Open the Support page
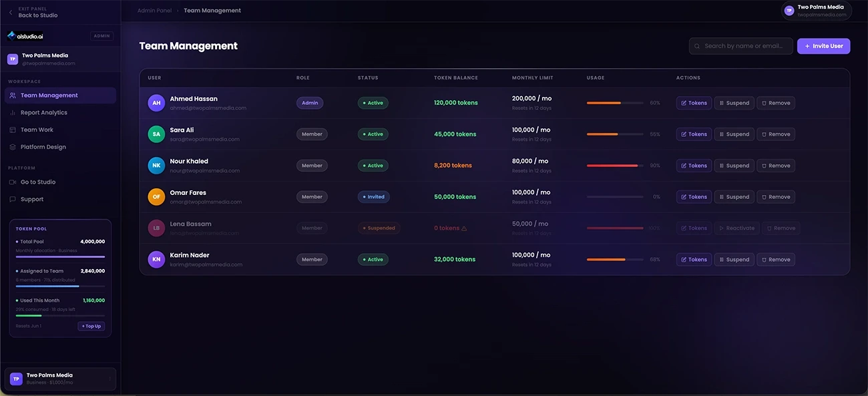 pyautogui.click(x=60, y=199)
